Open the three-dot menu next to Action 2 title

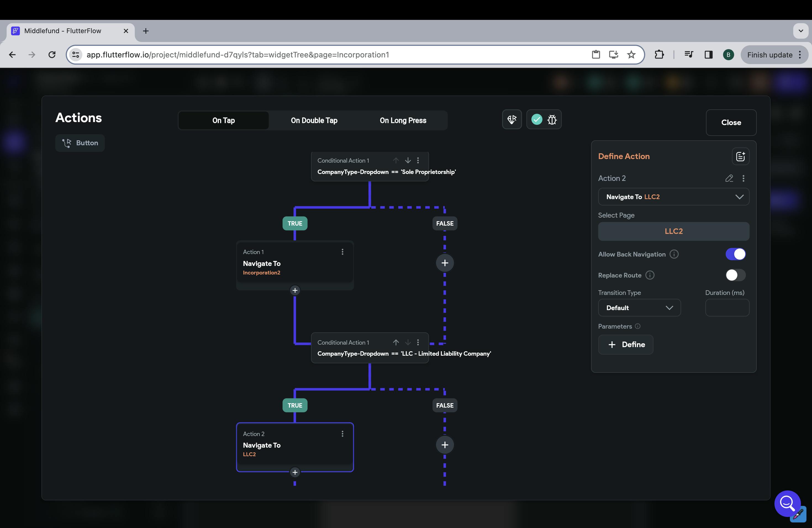[x=744, y=178]
